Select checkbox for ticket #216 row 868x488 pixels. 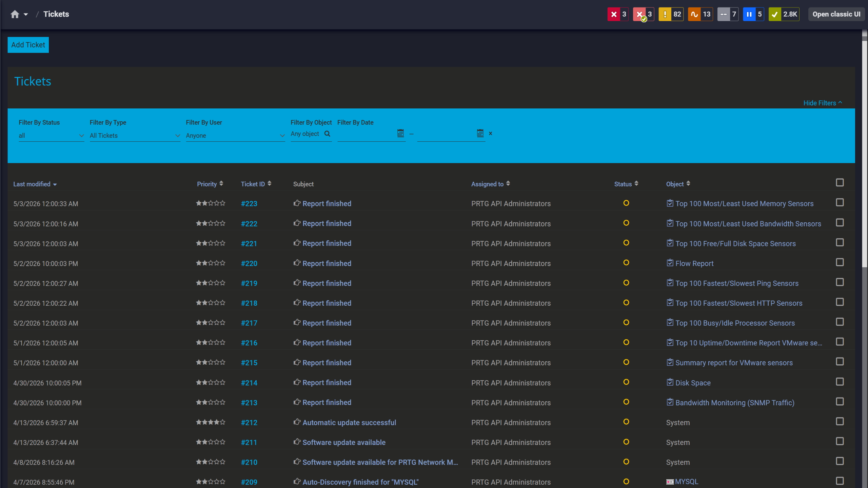pyautogui.click(x=840, y=342)
